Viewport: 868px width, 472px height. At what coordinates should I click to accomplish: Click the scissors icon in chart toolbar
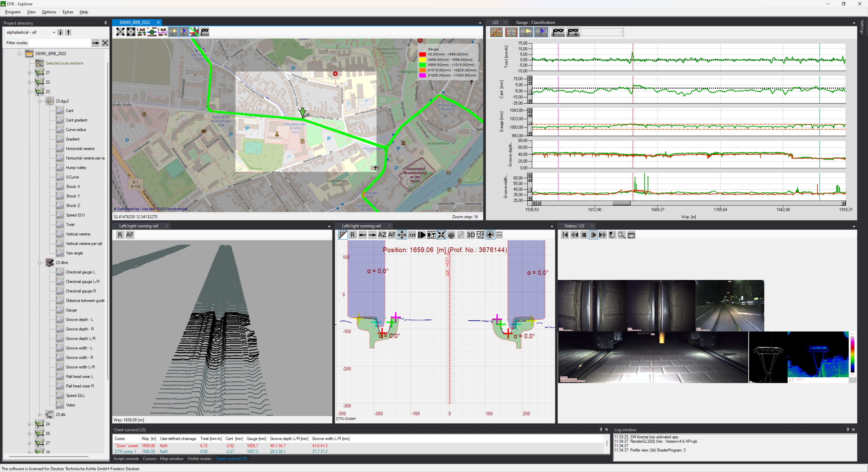(511, 32)
